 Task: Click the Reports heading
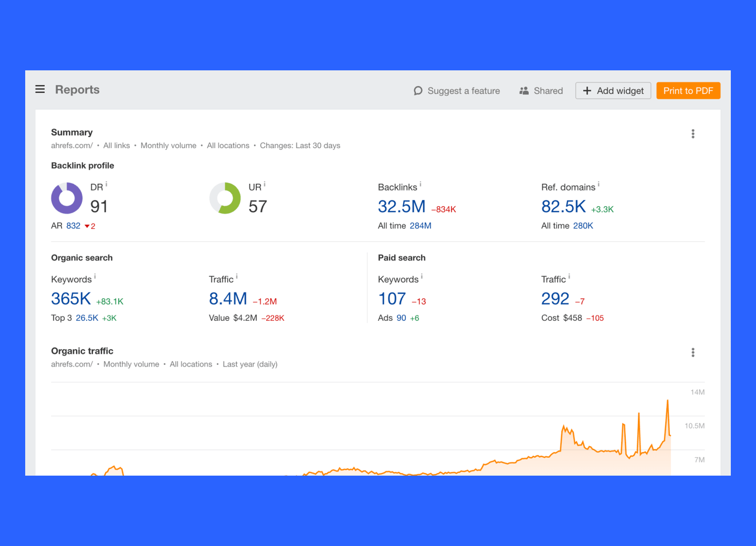coord(77,90)
